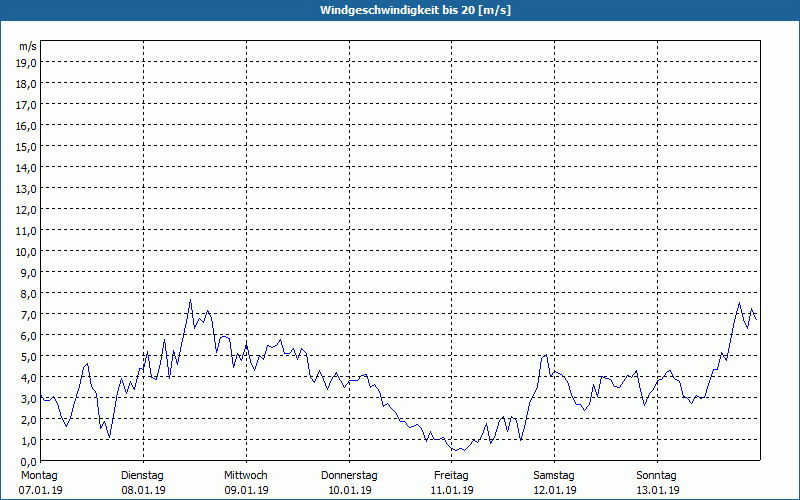
Task: Click the 'Donnerstag' day label
Action: point(349,476)
